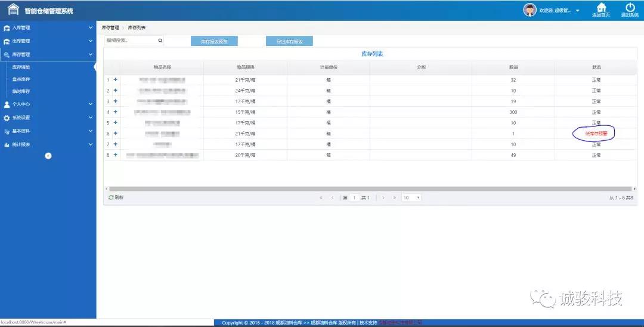Click the 刷新 refresh icon
This screenshot has width=644, height=327.
tap(111, 198)
